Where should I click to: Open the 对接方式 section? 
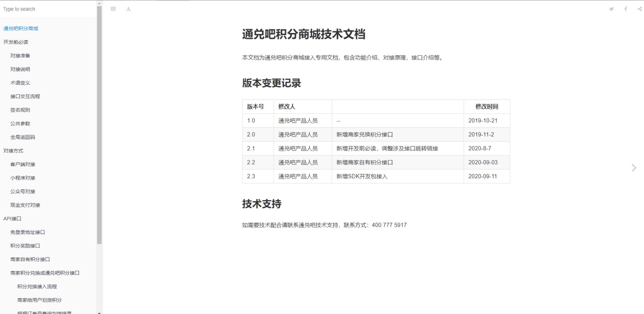13,151
